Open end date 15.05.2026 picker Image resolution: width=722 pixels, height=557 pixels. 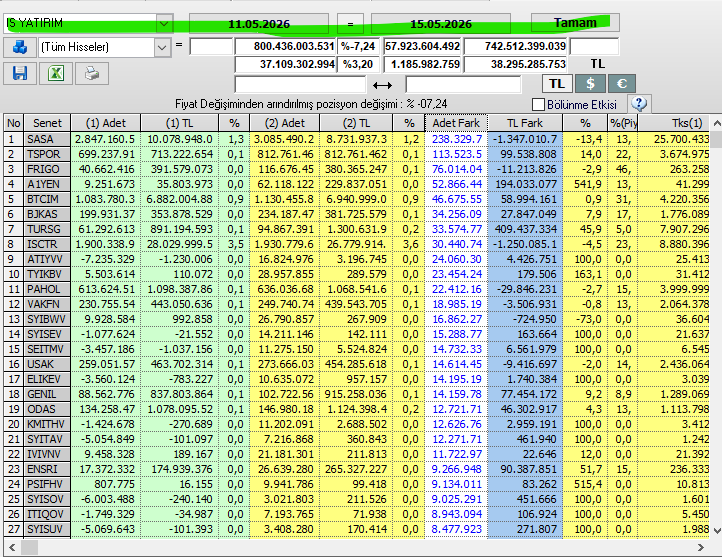441,23
